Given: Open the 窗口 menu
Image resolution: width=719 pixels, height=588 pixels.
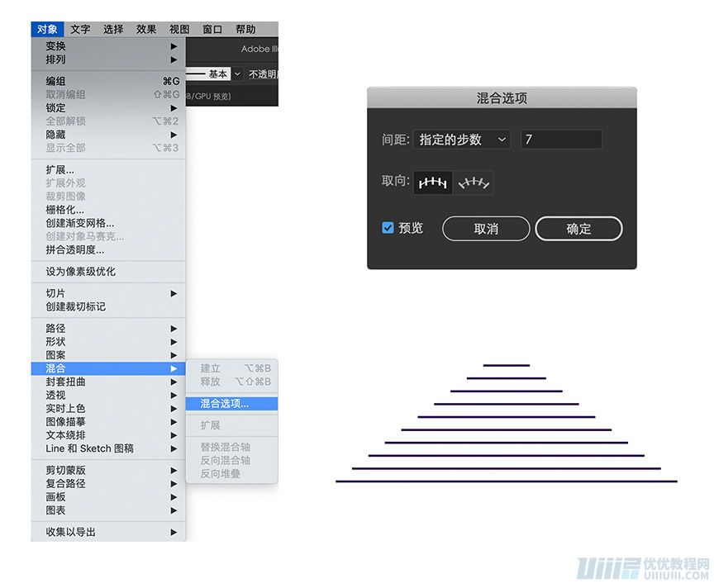Looking at the screenshot, I should [212, 30].
